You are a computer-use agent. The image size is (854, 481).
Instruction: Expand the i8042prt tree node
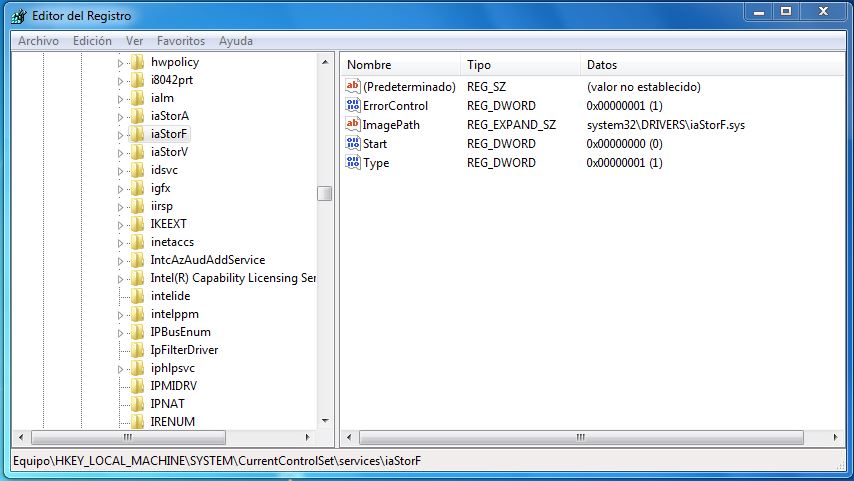pos(120,81)
